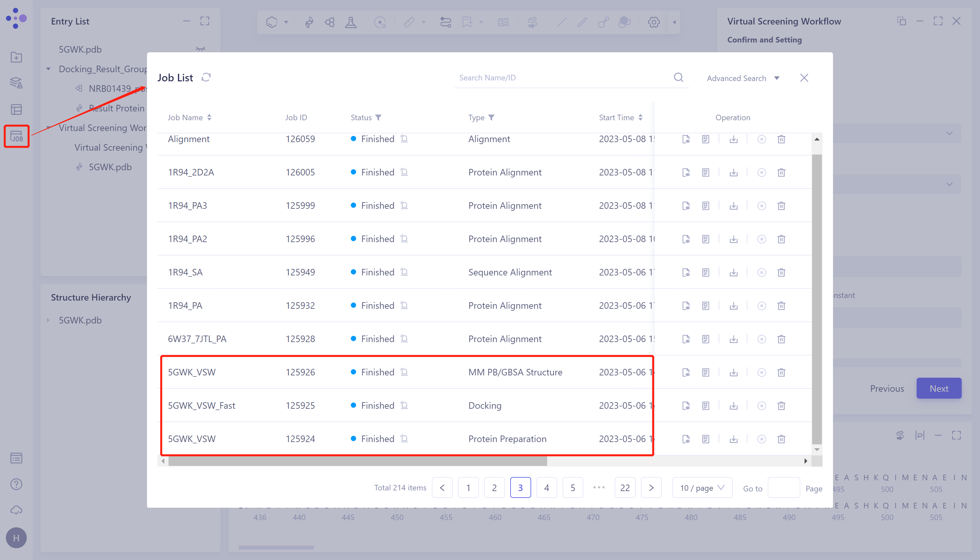980x560 pixels.
Task: Open the Job List from the left sidebar
Action: click(x=16, y=136)
